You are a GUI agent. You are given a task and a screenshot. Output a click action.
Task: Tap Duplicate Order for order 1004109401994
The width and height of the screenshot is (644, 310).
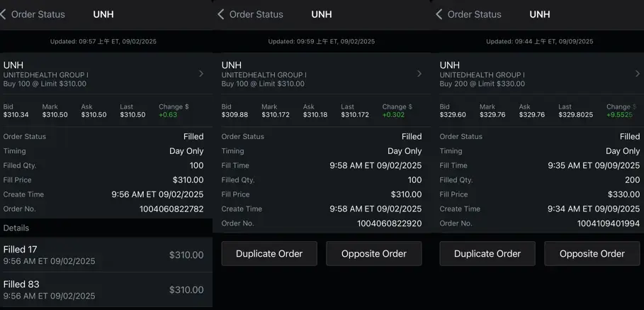tap(487, 254)
